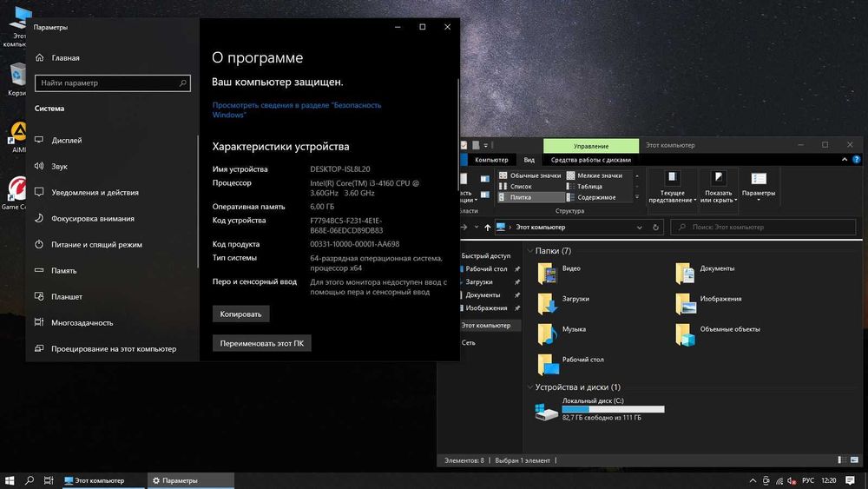
Task: Switch to large icons view in status bar
Action: point(854,460)
